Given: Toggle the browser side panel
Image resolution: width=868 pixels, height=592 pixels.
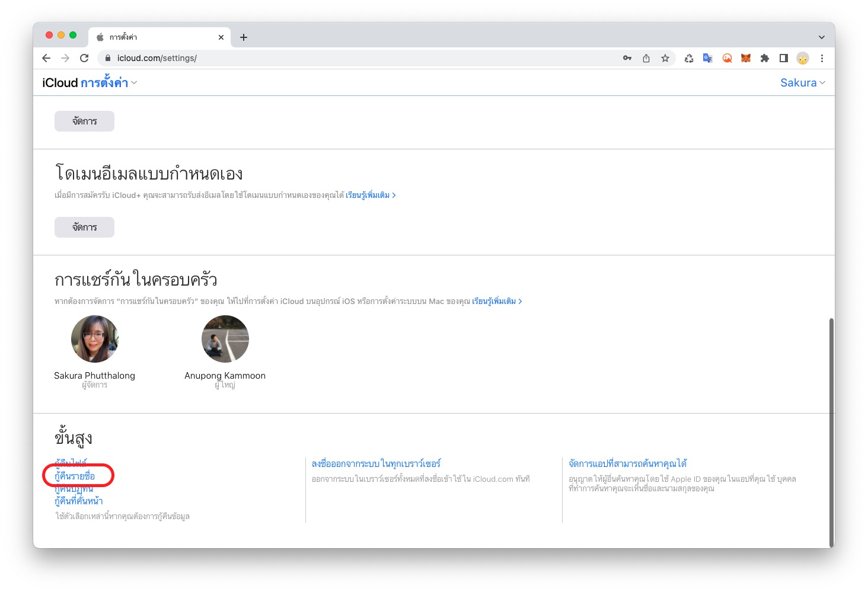Looking at the screenshot, I should tap(784, 58).
